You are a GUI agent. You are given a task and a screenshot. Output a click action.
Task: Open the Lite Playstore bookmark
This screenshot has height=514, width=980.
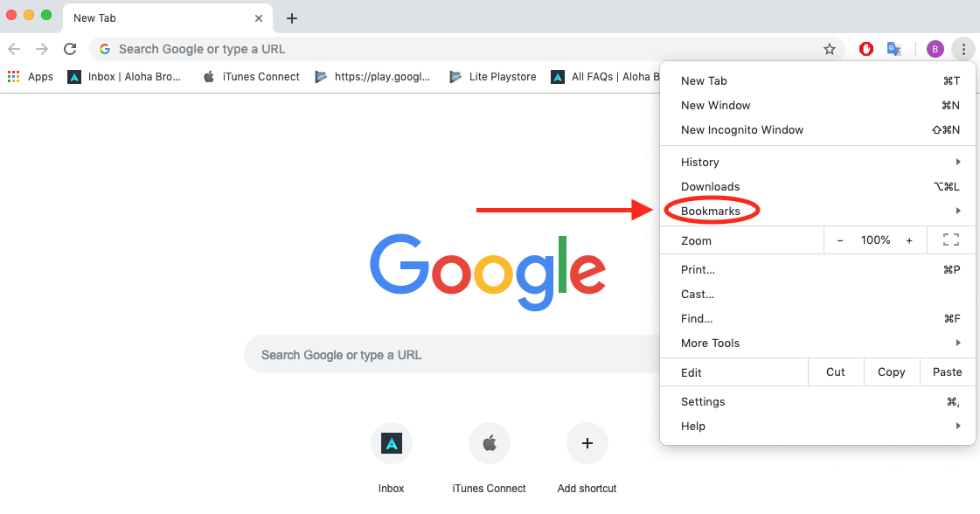point(493,77)
